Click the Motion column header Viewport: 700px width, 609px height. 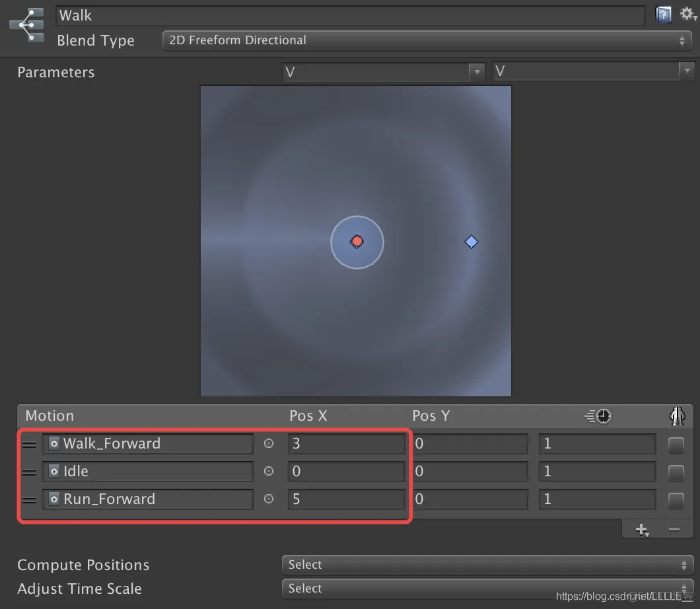[50, 415]
